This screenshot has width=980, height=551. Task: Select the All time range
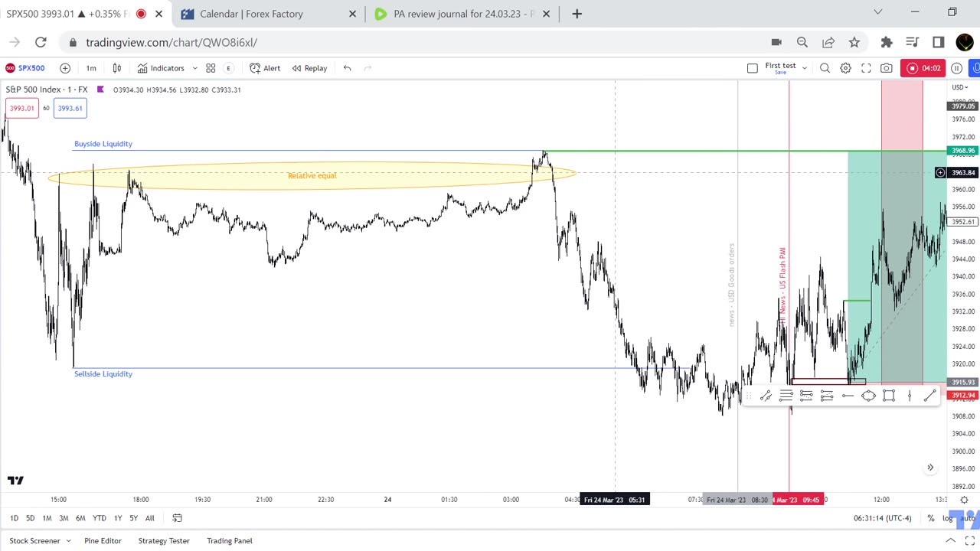[150, 518]
